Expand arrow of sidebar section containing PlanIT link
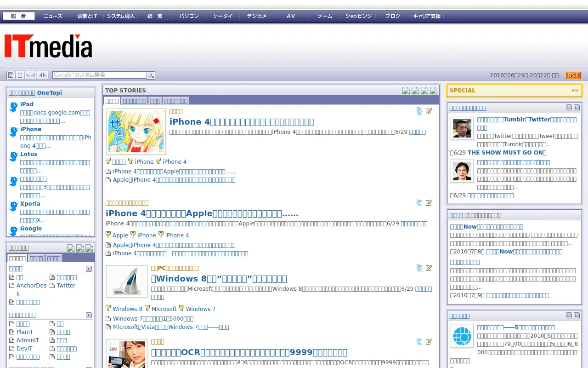 89,315
